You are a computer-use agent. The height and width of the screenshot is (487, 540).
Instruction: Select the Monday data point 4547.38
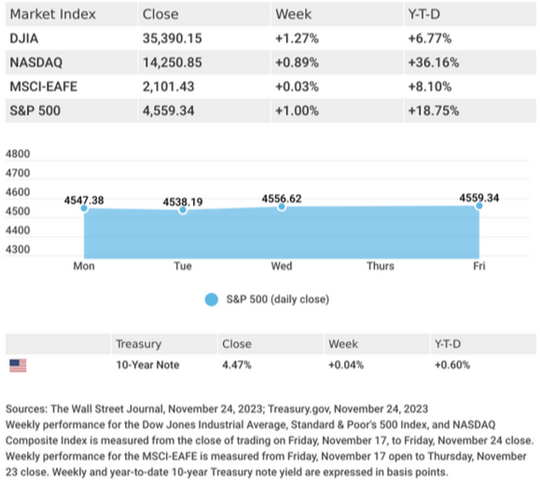84,208
